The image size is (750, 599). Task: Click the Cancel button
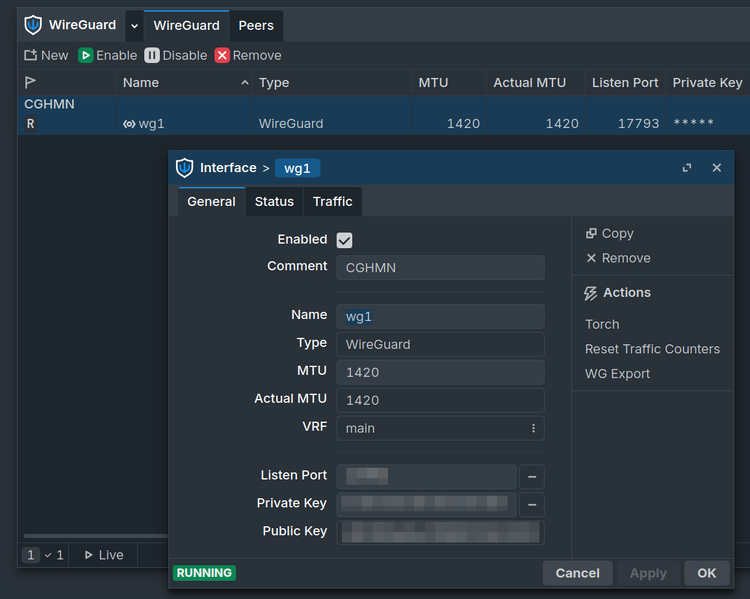pyautogui.click(x=577, y=573)
